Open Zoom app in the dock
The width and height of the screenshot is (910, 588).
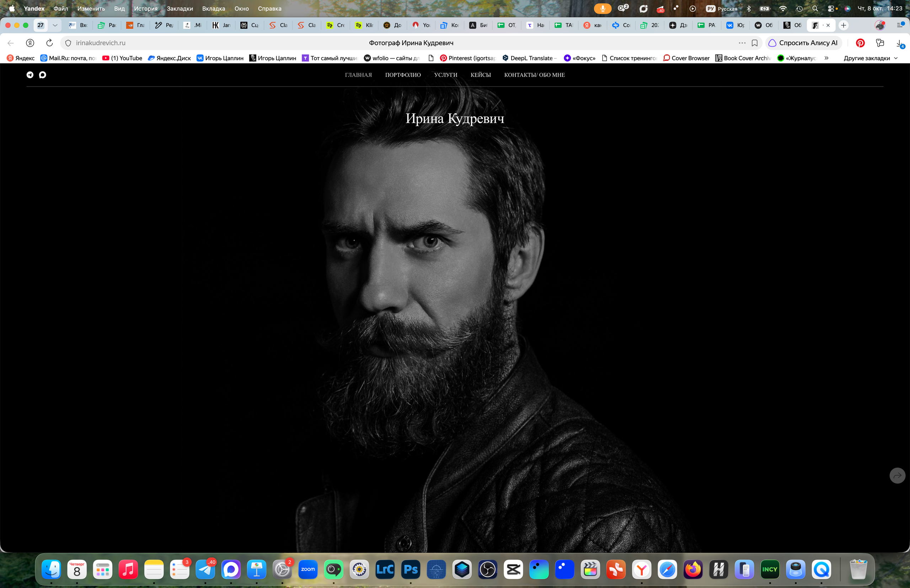tap(308, 570)
